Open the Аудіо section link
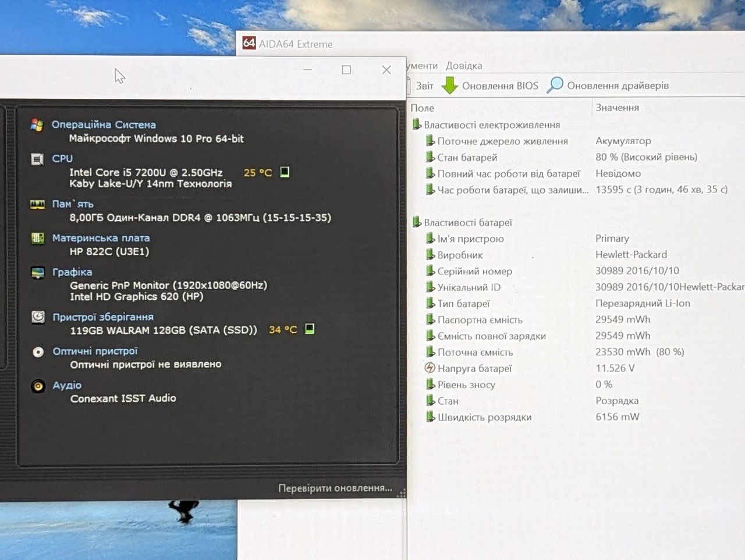Screen dimensions: 745x560 tap(67, 385)
